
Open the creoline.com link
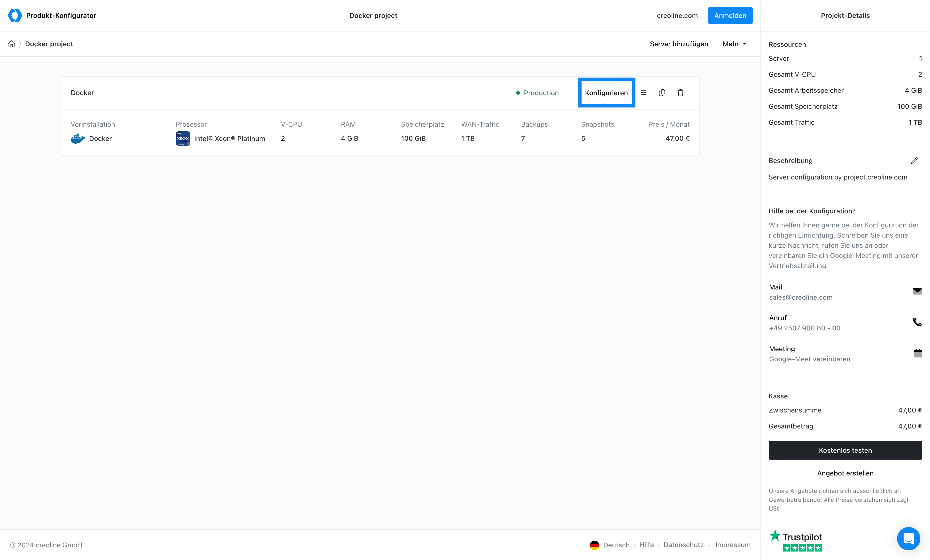coord(677,16)
